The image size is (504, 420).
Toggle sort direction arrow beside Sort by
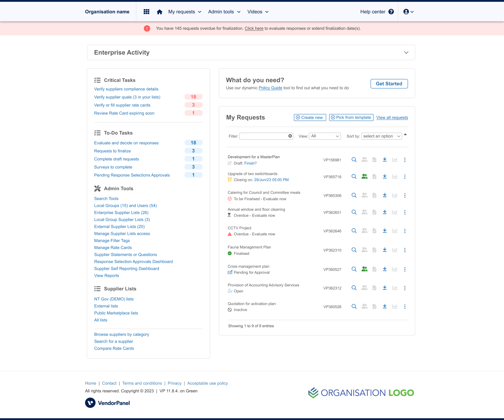click(405, 135)
